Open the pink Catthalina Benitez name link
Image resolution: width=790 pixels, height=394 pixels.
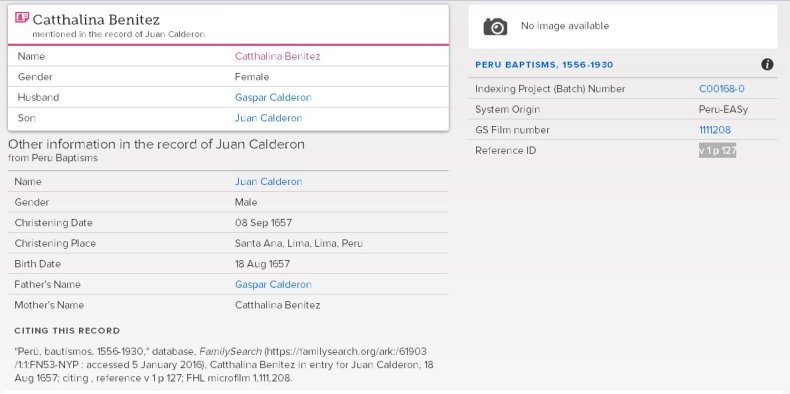click(x=277, y=56)
